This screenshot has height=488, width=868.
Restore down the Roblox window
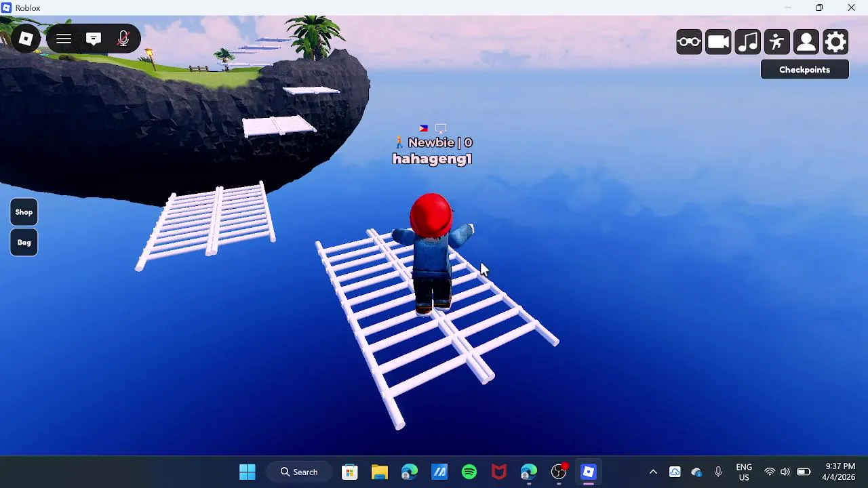[819, 7]
